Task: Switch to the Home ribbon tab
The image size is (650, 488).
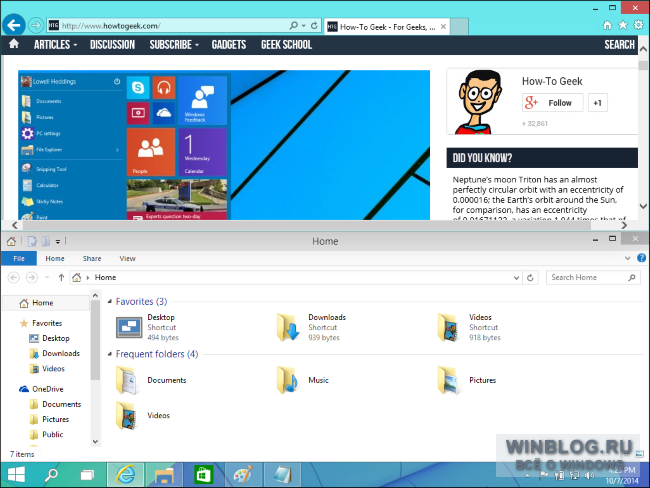Action: 55,258
